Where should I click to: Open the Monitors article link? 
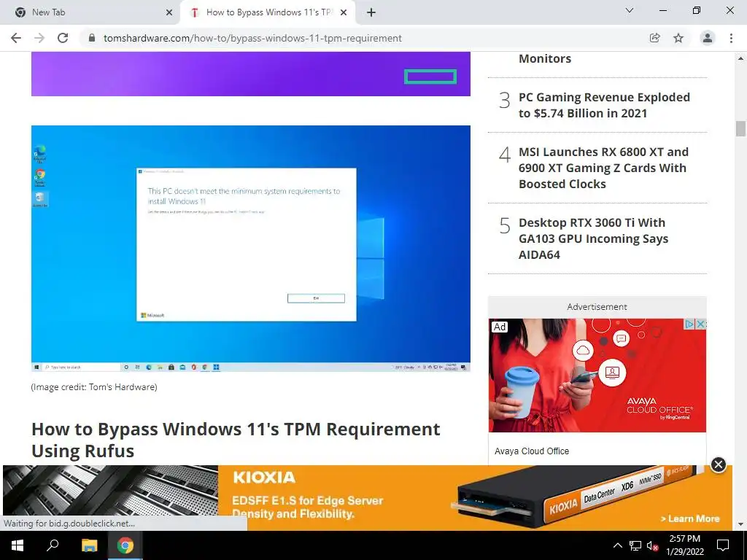544,58
